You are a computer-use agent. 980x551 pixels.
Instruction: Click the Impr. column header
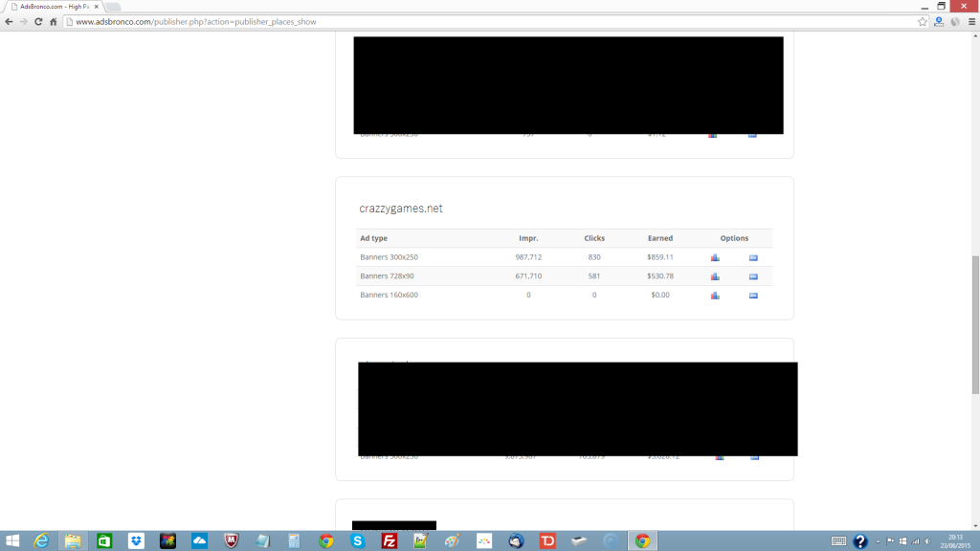coord(528,238)
